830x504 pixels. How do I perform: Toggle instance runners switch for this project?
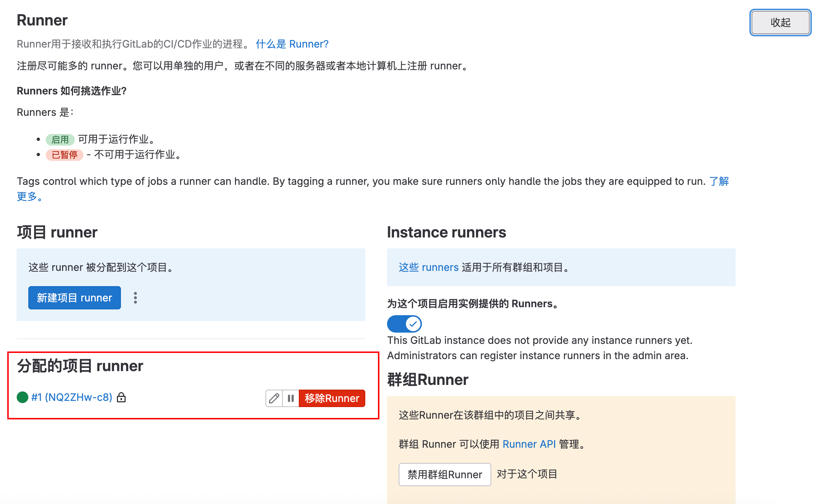[404, 324]
